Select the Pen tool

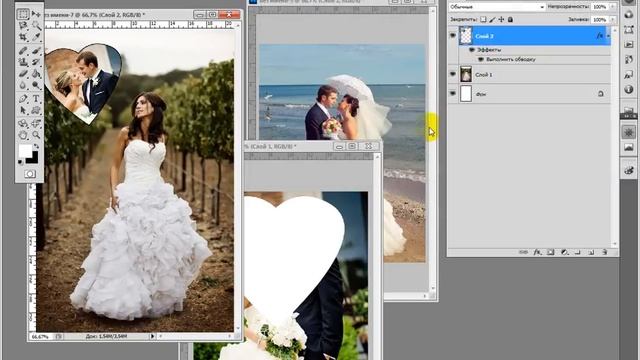23,98
